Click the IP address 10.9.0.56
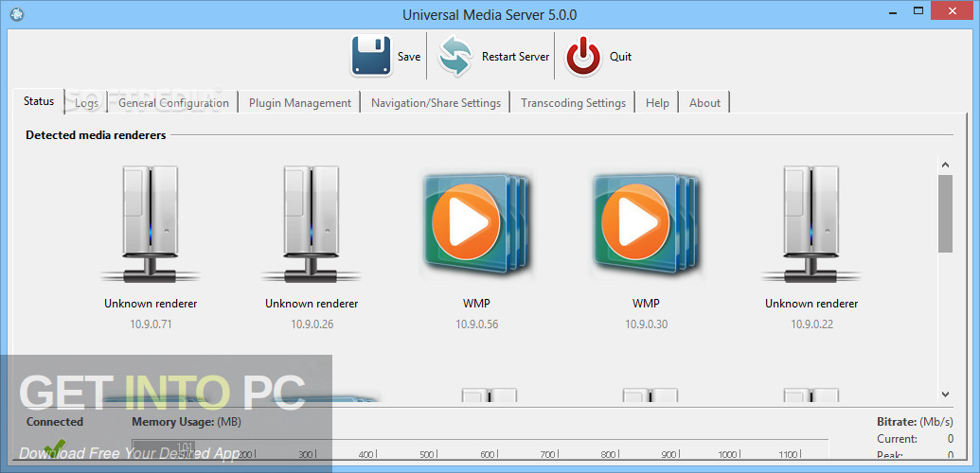Viewport: 980px width, 473px height. point(477,324)
